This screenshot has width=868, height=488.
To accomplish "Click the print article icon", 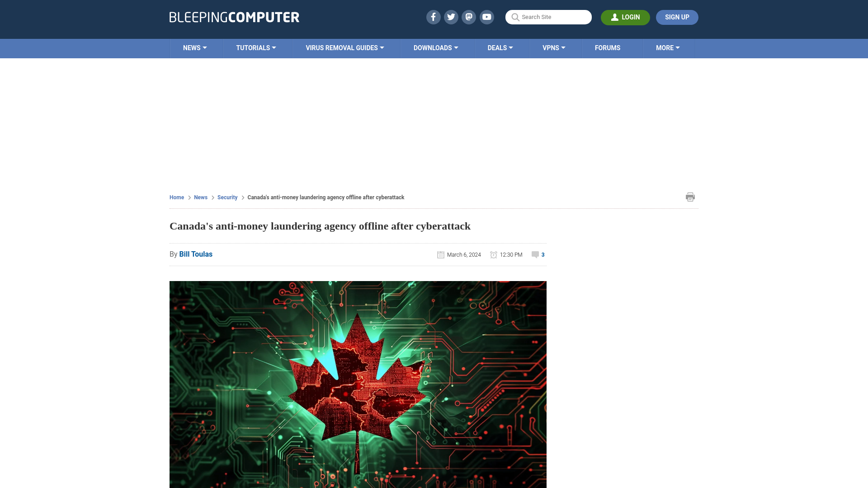I will [x=690, y=197].
